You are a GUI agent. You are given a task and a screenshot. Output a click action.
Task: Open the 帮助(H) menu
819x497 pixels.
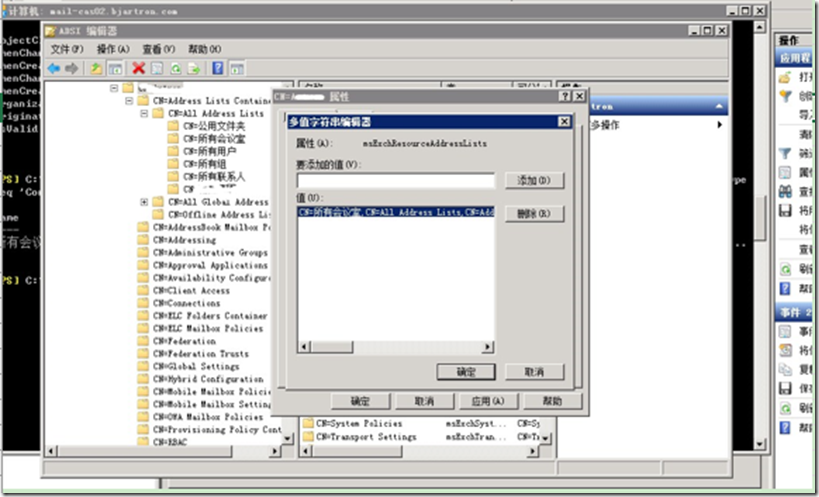click(205, 50)
